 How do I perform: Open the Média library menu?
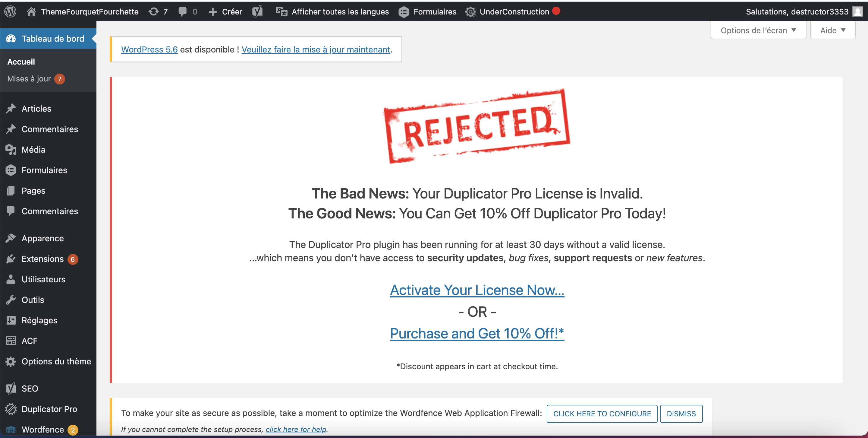click(33, 149)
